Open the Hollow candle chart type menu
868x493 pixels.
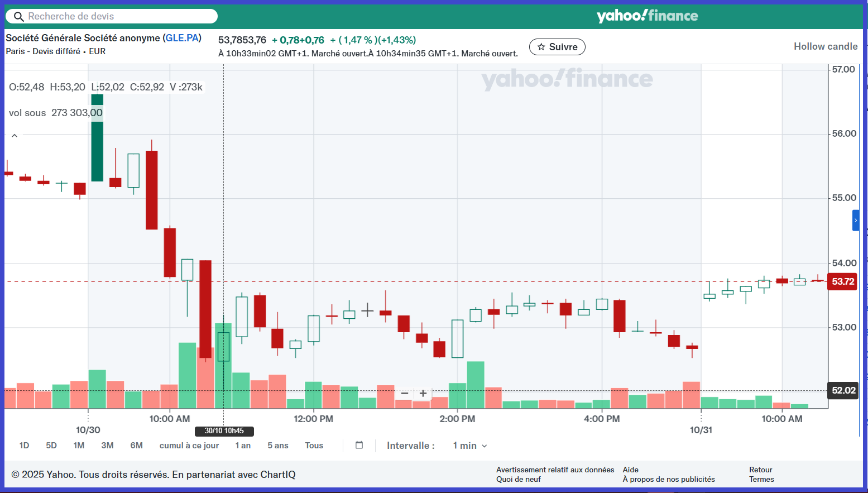[x=825, y=46]
